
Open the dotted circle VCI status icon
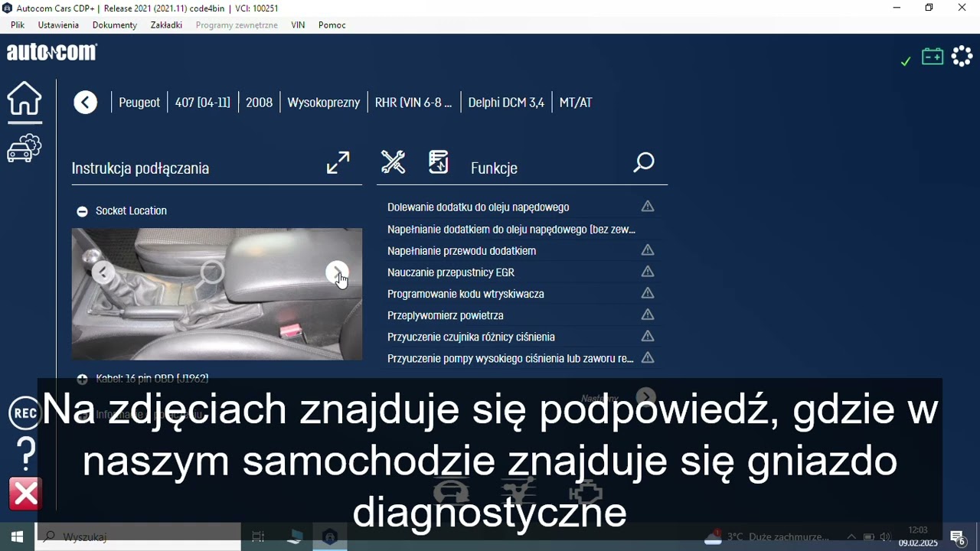tap(962, 57)
